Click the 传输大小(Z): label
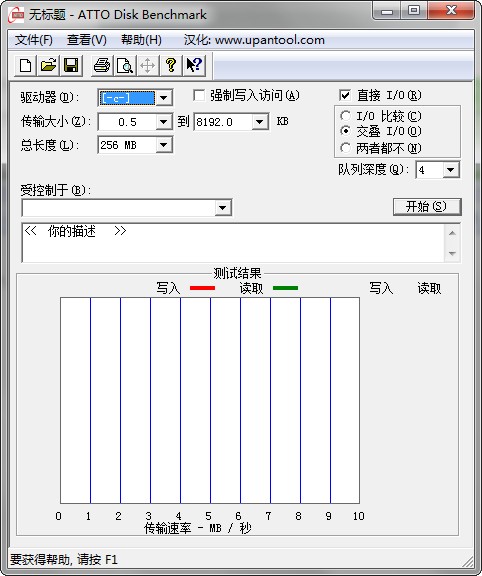Image resolution: width=482 pixels, height=576 pixels. coord(56,121)
